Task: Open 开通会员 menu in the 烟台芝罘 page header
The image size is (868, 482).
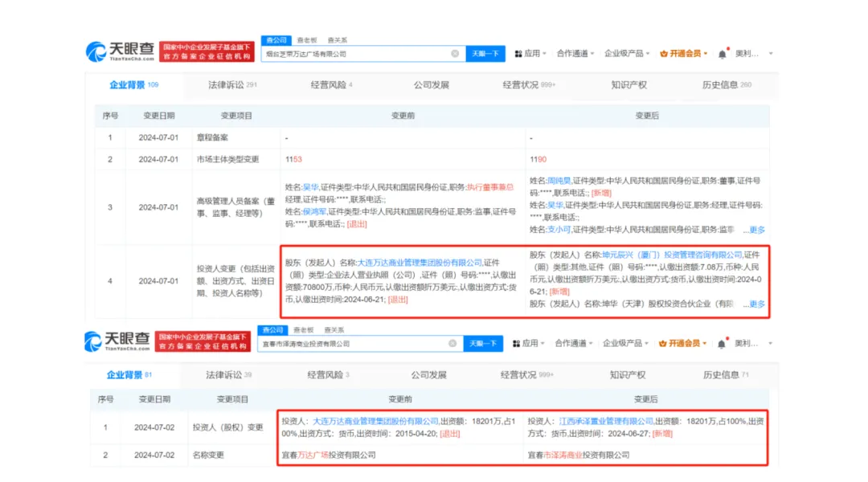Action: [x=684, y=54]
